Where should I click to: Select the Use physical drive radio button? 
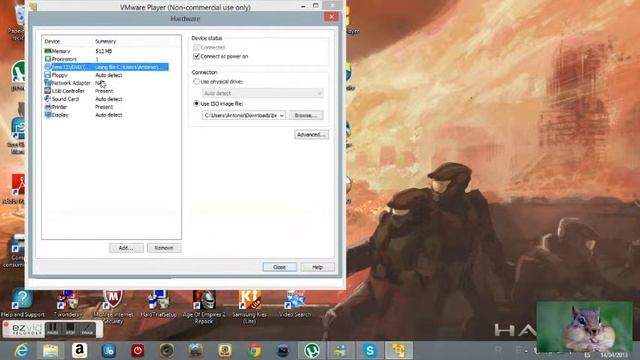[x=196, y=82]
